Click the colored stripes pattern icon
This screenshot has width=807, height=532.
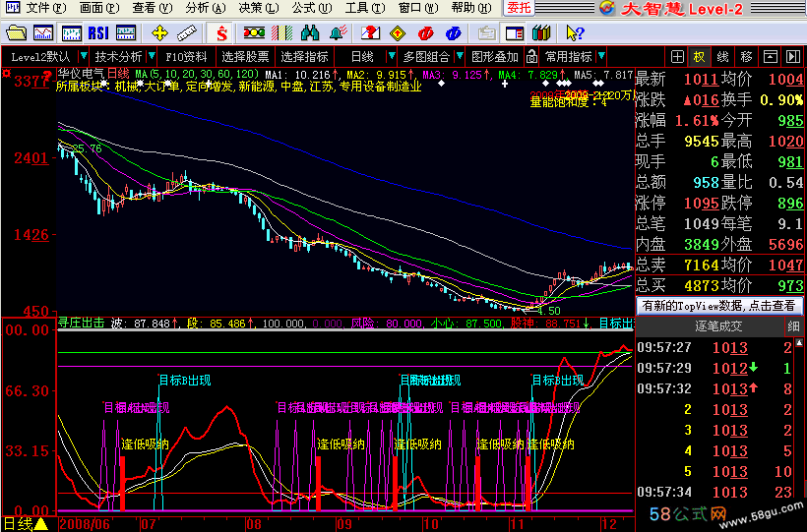pos(281,33)
